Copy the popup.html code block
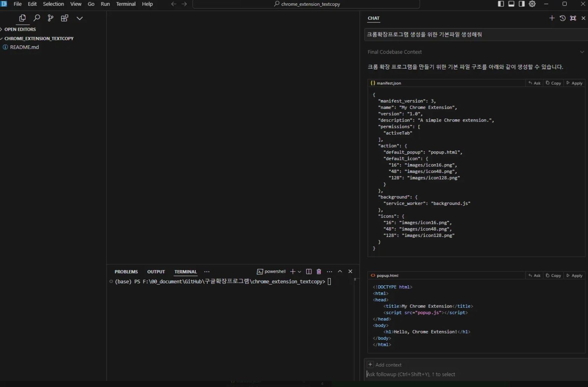This screenshot has width=588, height=387. click(553, 275)
